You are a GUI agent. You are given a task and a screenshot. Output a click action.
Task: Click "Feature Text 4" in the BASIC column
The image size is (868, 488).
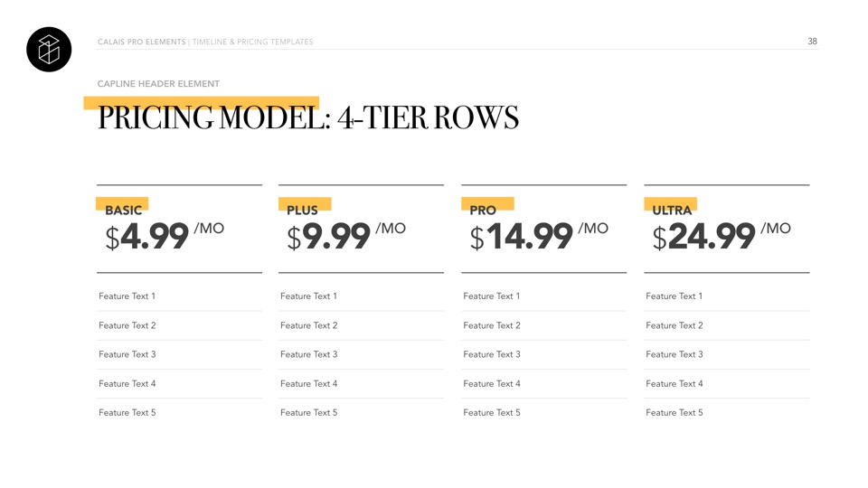pos(127,384)
